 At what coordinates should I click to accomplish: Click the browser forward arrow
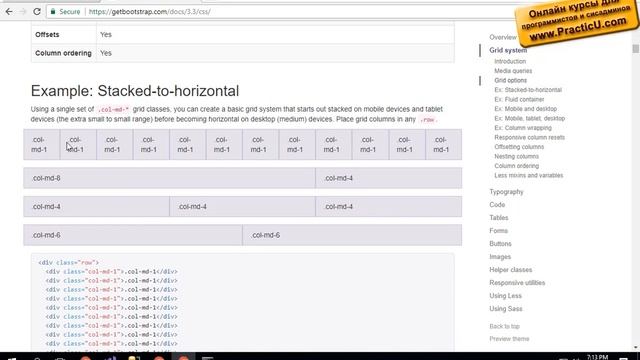click(23, 12)
